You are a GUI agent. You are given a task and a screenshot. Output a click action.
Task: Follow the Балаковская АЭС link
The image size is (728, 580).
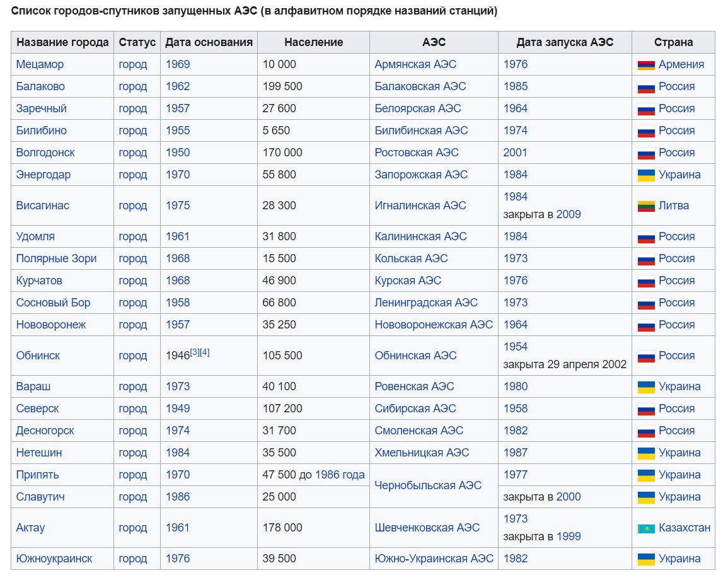click(420, 86)
